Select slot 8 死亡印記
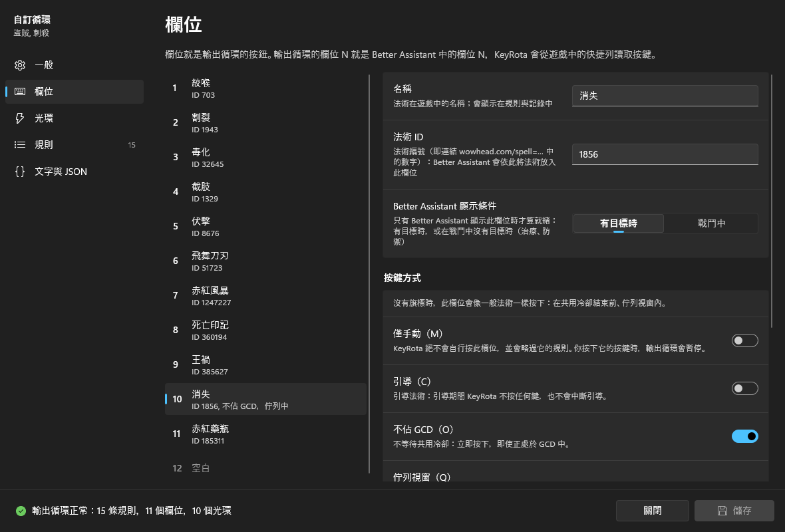 [265, 330]
